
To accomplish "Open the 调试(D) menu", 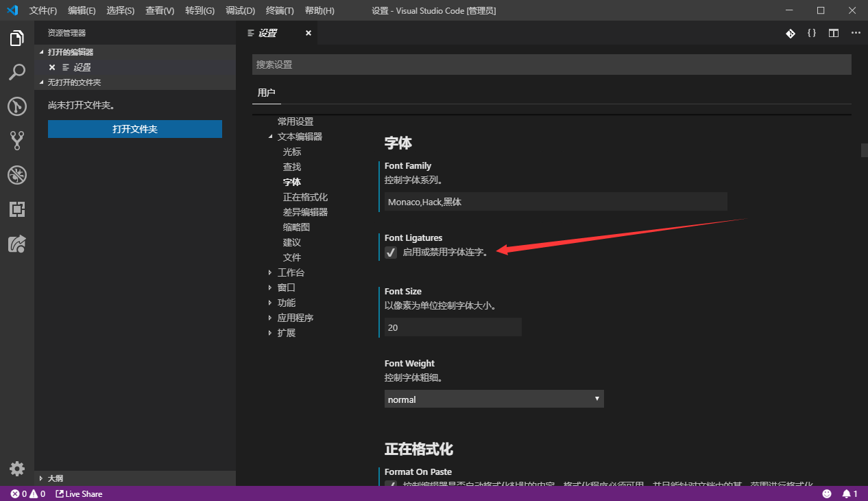I will pos(240,11).
